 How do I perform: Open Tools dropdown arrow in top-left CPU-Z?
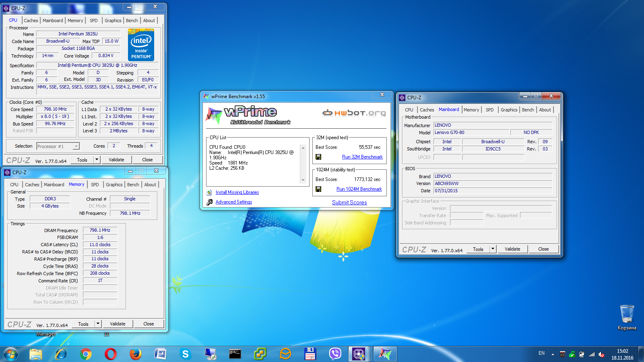coord(97,160)
